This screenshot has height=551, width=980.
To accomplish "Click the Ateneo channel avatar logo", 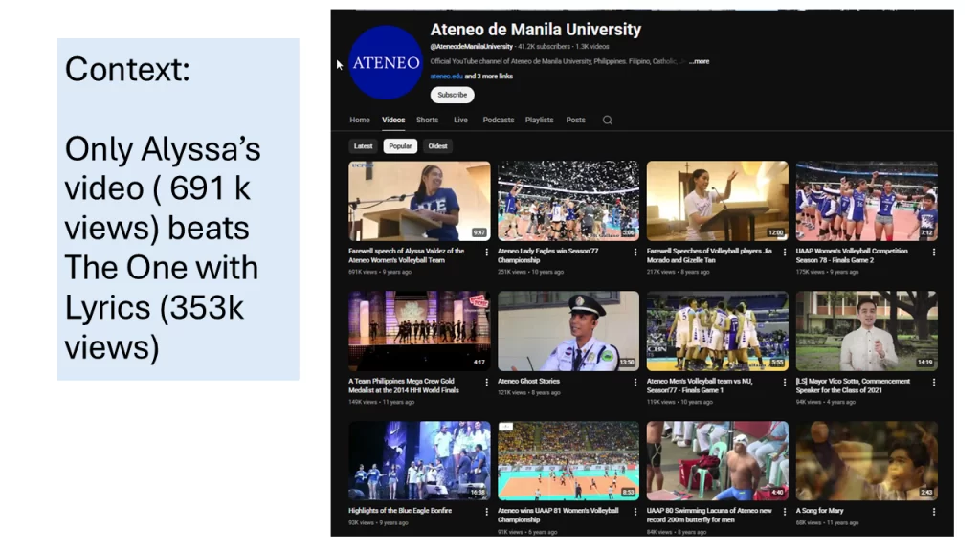I will coord(386,63).
